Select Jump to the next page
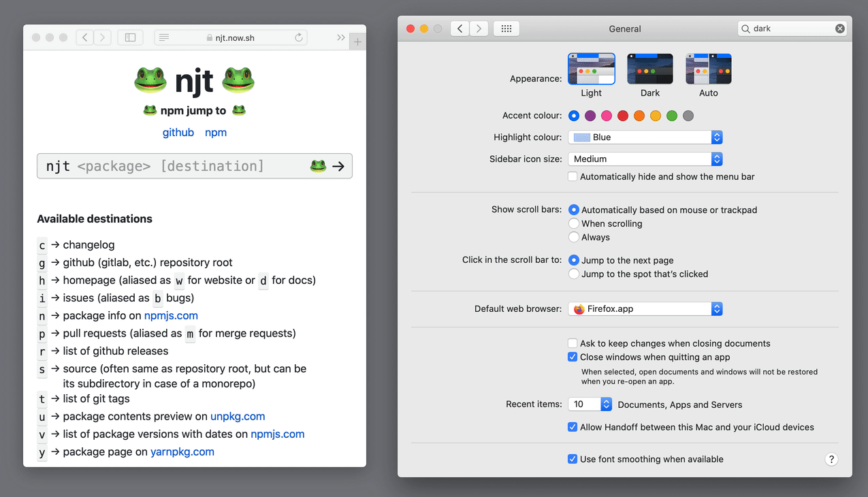Screen dimensions: 868x497 tap(574, 260)
